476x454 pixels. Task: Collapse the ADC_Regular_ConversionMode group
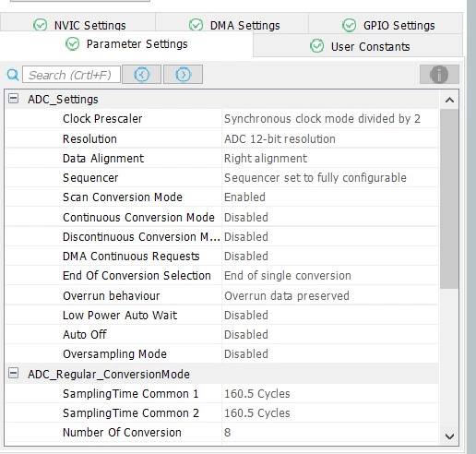(13, 374)
